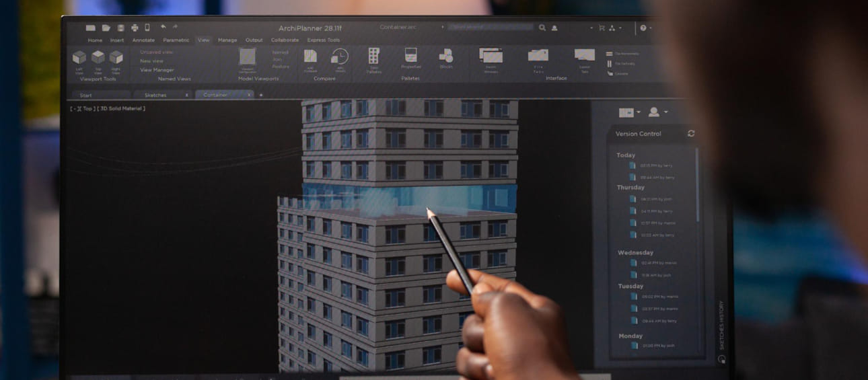Open the Properties palette icon

coord(410,55)
